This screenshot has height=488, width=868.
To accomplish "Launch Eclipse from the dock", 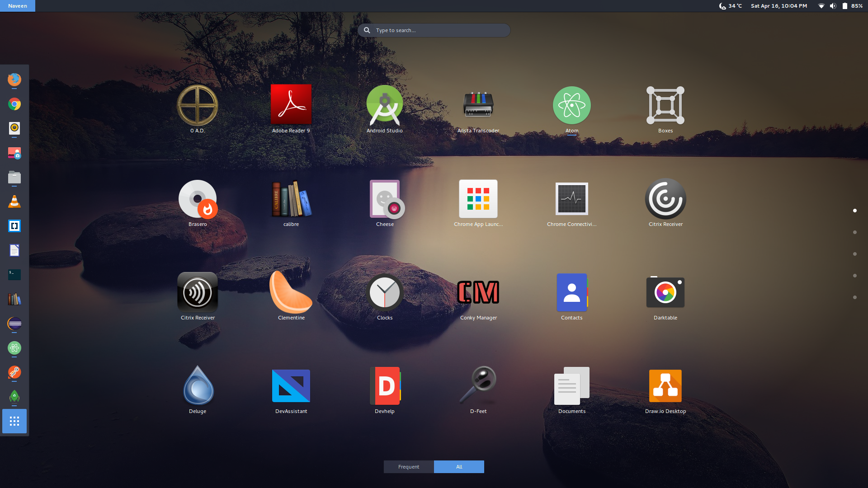I will [14, 324].
